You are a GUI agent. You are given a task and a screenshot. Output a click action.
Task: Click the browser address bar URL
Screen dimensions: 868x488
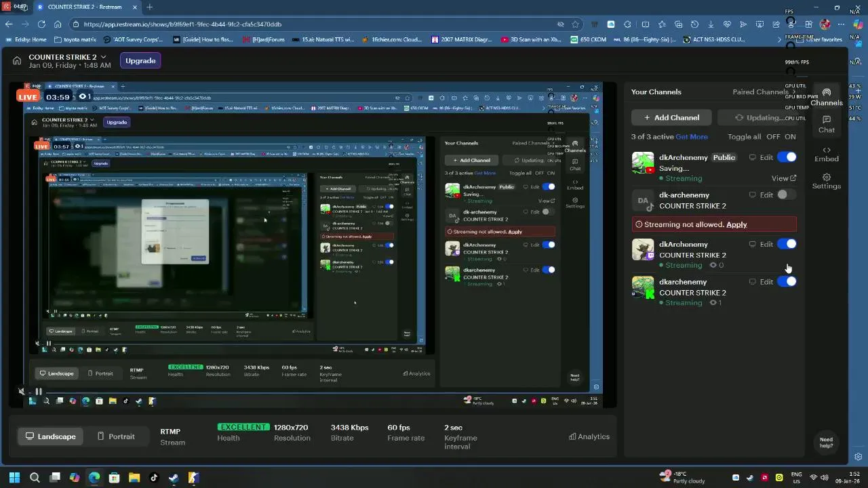click(183, 24)
